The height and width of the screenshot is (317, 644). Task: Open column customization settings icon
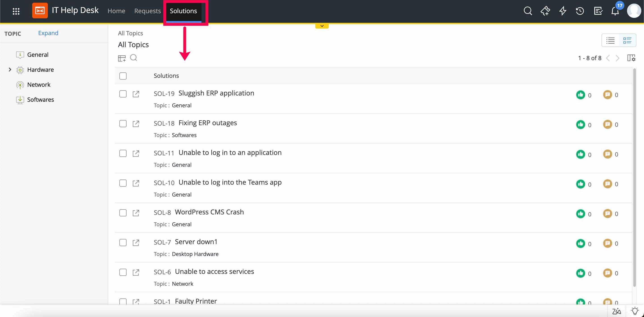click(x=631, y=58)
